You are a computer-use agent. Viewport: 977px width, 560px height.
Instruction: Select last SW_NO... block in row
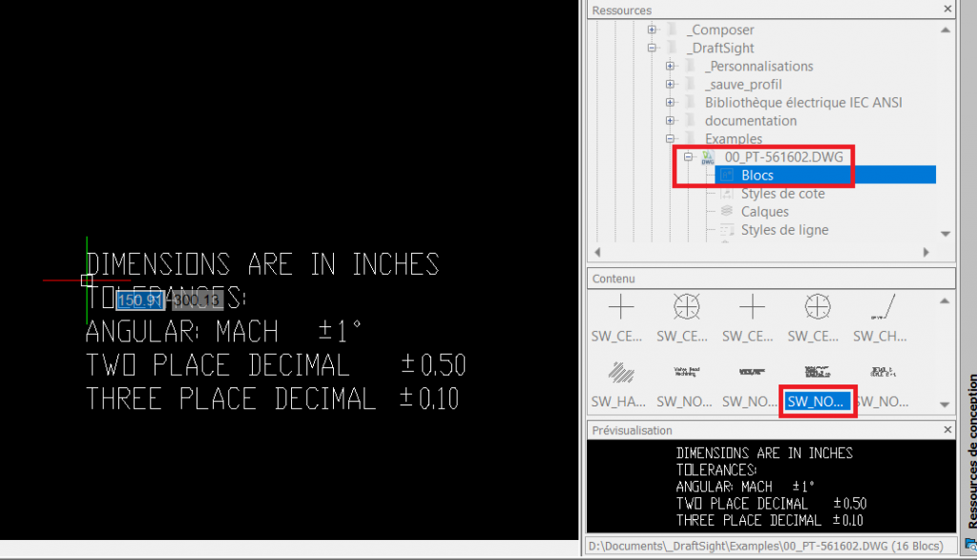[x=883, y=384]
